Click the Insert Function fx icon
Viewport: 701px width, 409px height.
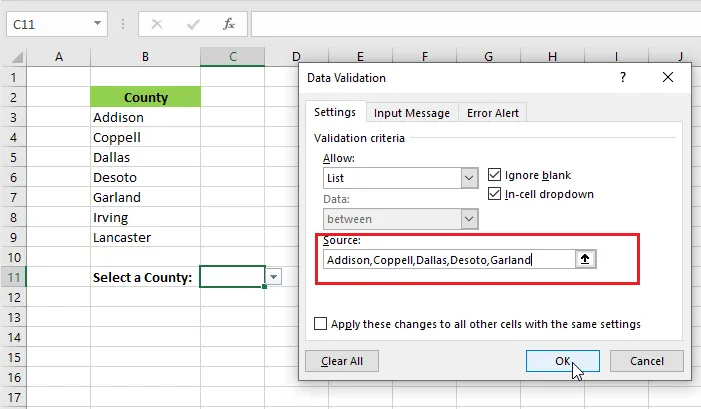point(229,24)
